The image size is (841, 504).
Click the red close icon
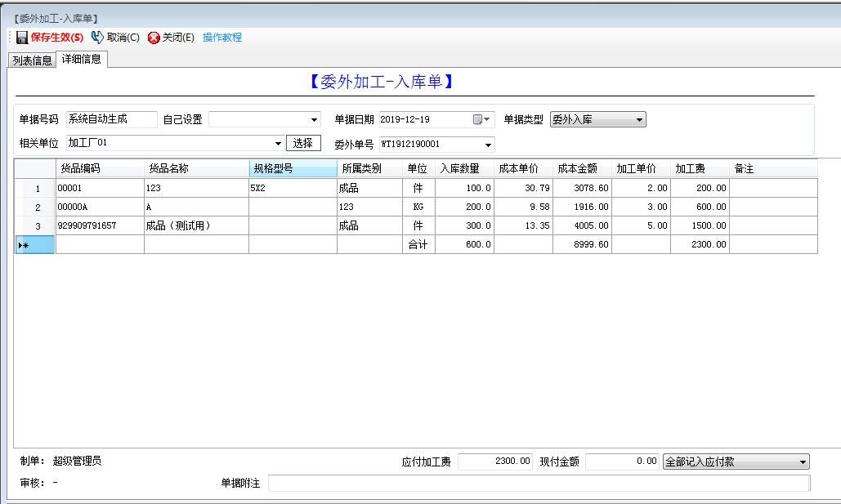point(154,38)
